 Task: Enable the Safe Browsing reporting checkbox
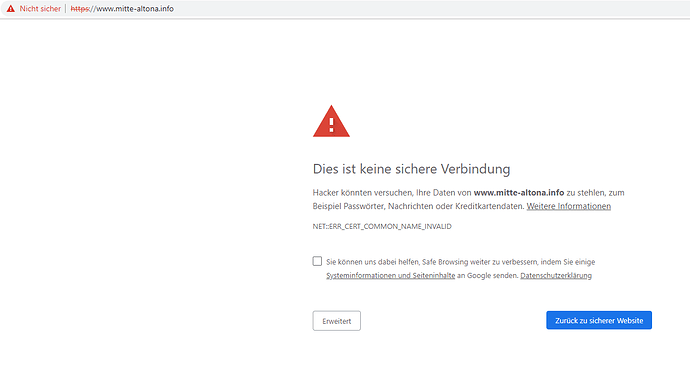317,261
